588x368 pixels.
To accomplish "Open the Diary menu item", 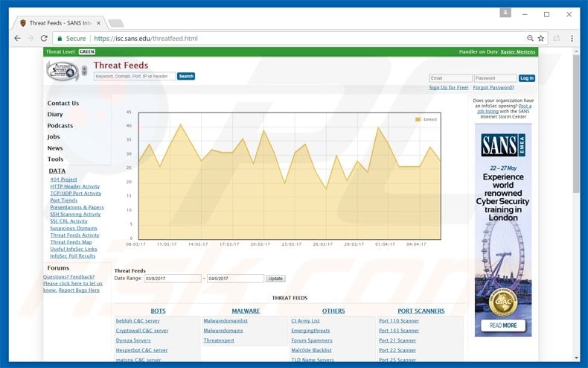I will (x=55, y=114).
